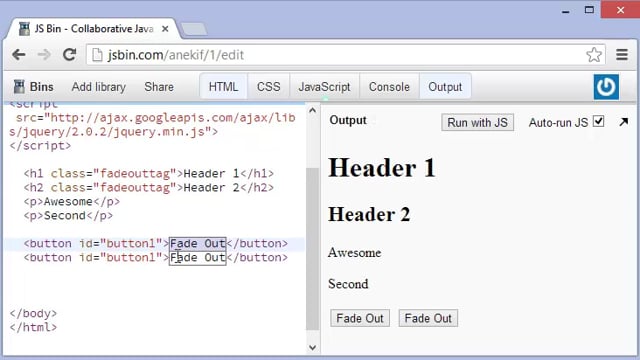Toggle the Console panel
The image size is (640, 360).
[x=389, y=87]
